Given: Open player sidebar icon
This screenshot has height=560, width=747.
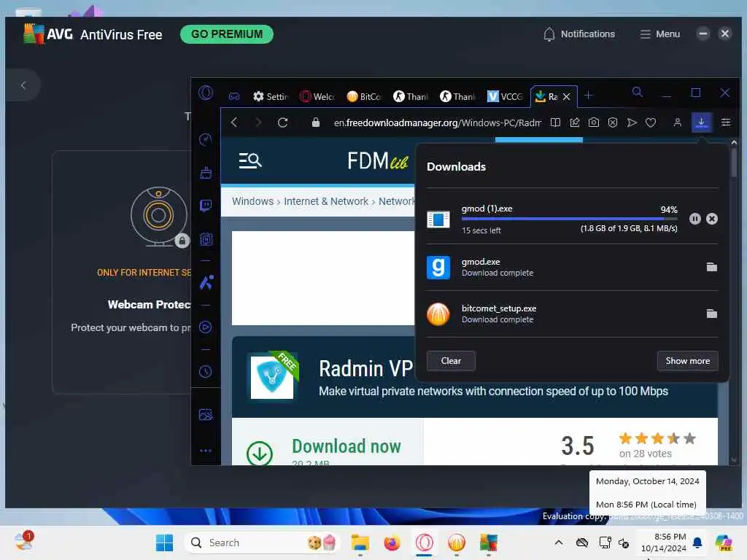Looking at the screenshot, I should coord(205,327).
